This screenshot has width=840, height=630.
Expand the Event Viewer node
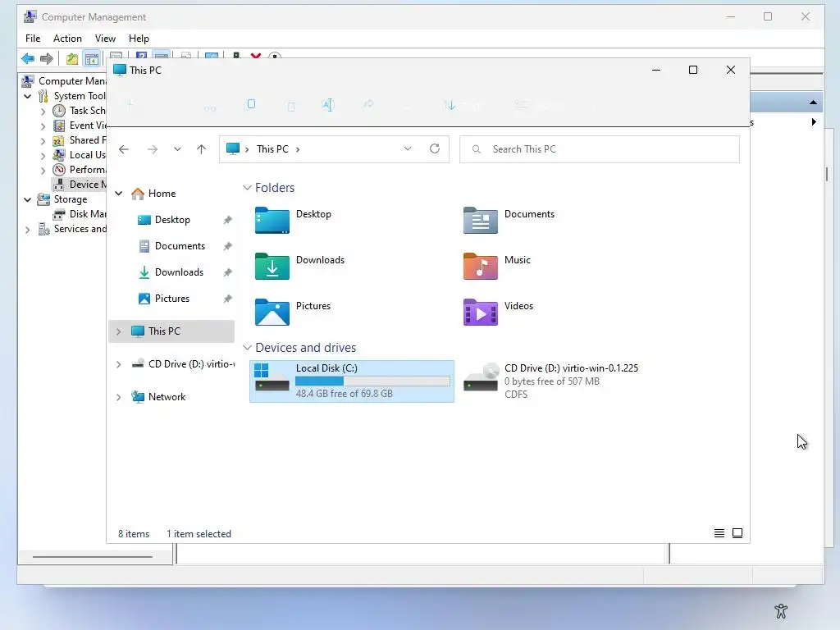click(x=43, y=126)
